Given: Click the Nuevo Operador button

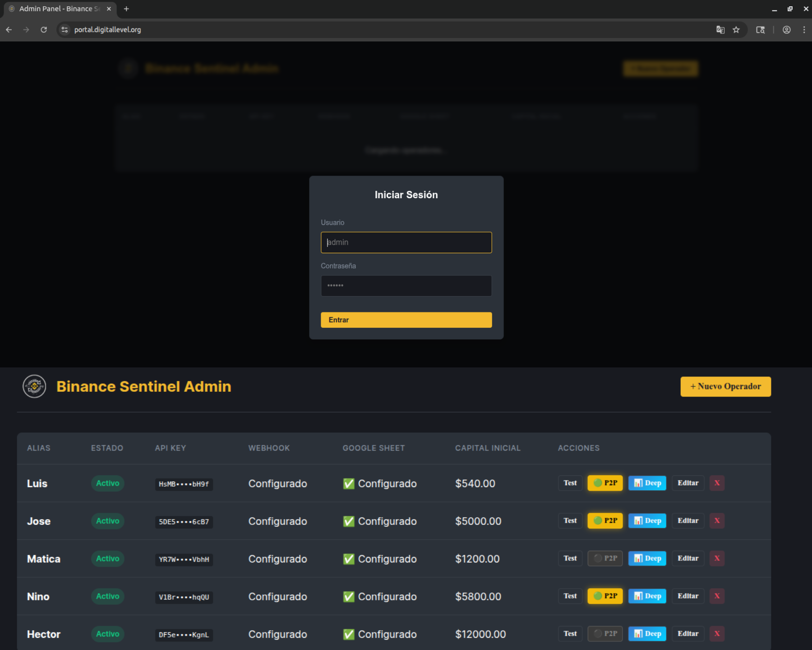Looking at the screenshot, I should [725, 386].
